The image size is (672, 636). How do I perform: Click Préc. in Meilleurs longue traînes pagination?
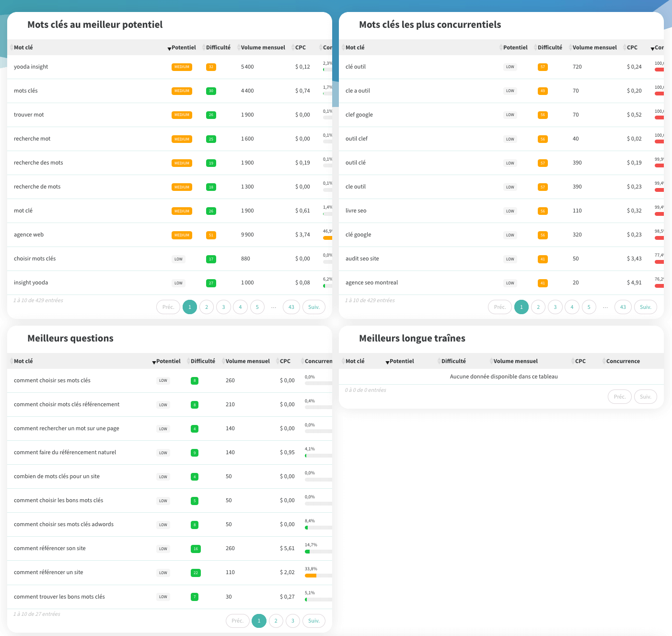pos(620,397)
